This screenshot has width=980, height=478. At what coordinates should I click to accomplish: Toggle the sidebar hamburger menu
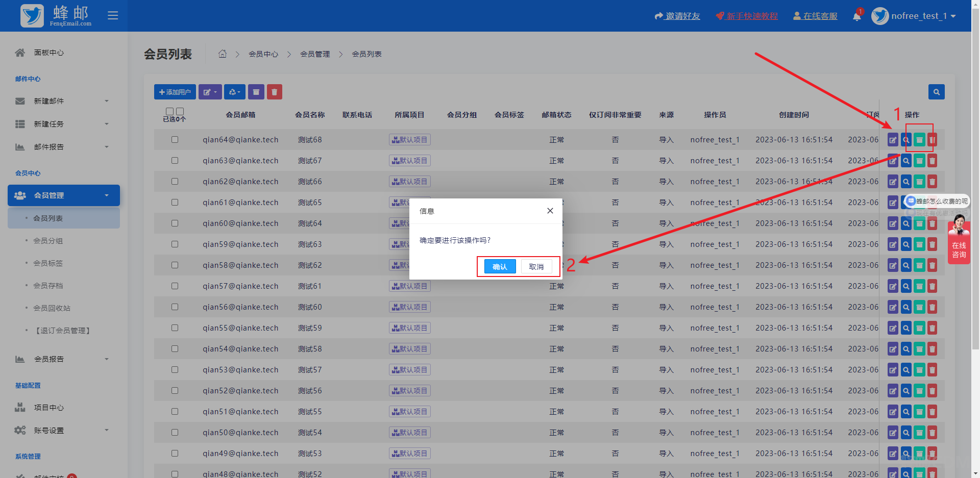click(x=113, y=15)
